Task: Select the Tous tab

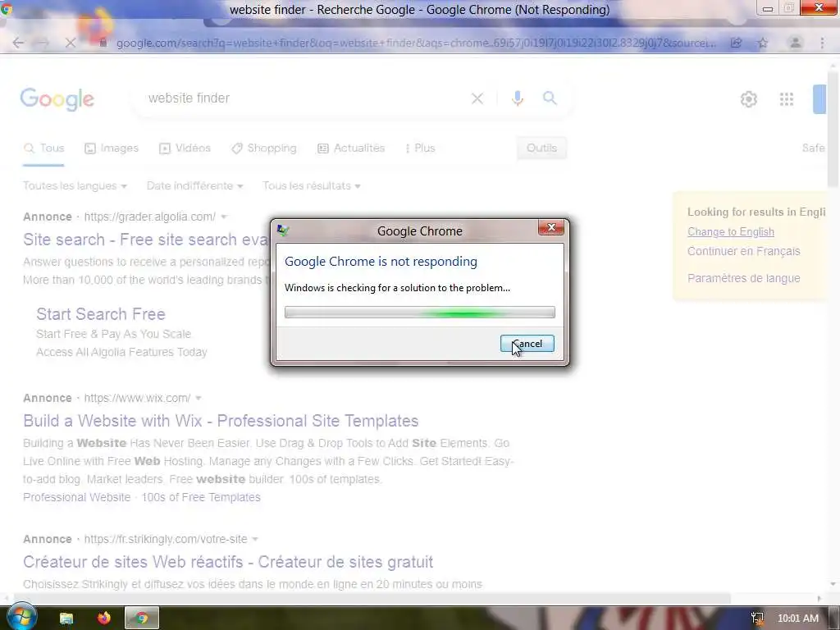Action: pyautogui.click(x=44, y=148)
